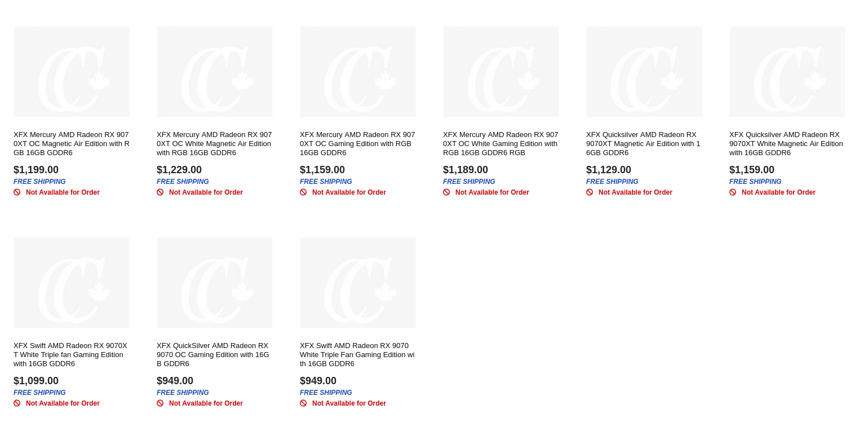Click unavailable icon for QuickSilver 9070 OC Gaming
Screen dimensions: 868x422
pyautogui.click(x=160, y=403)
